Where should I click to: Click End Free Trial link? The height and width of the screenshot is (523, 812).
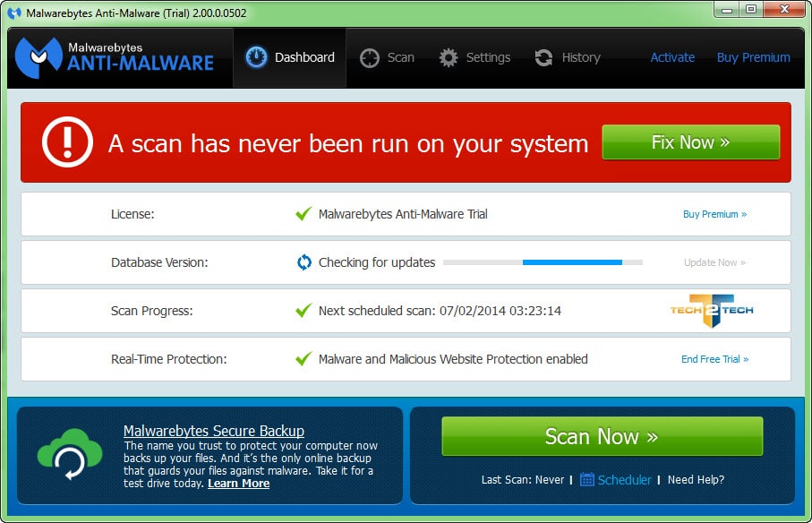pos(714,359)
